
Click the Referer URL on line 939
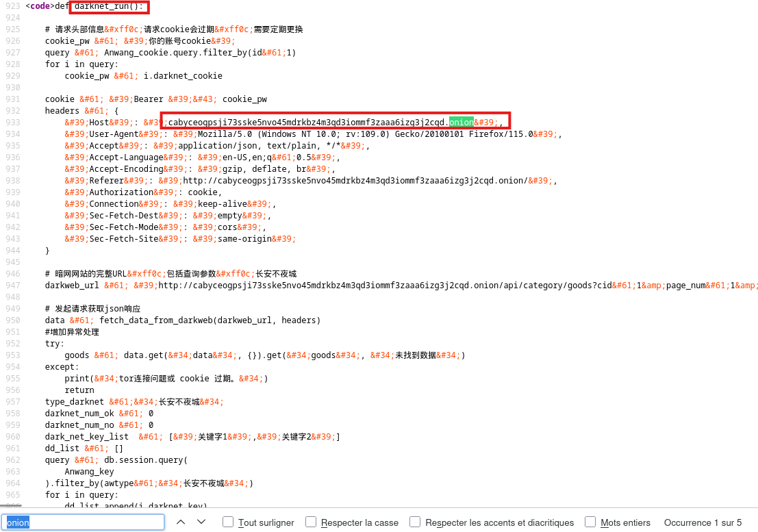[x=356, y=181]
